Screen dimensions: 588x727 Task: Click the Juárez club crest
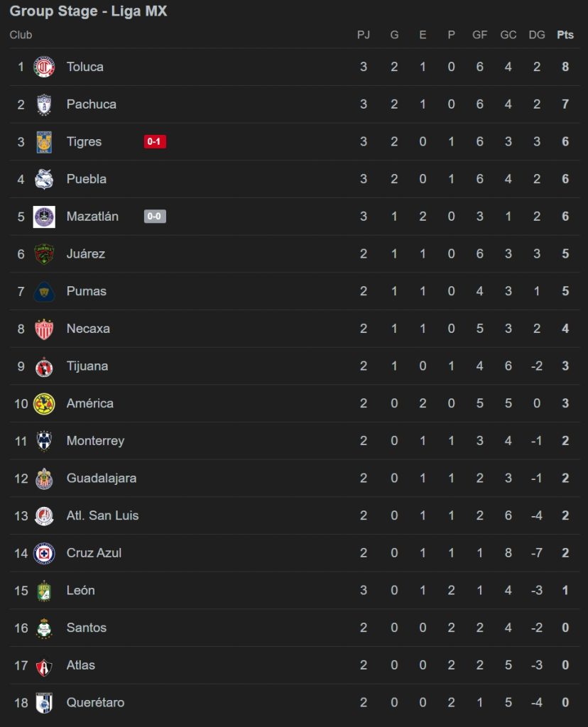pos(44,254)
